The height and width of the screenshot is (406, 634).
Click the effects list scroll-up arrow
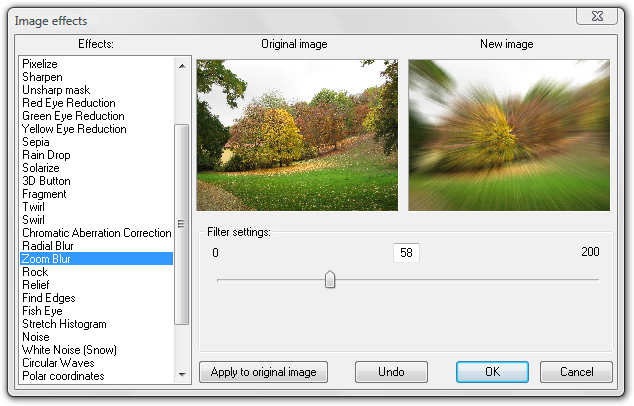point(182,66)
